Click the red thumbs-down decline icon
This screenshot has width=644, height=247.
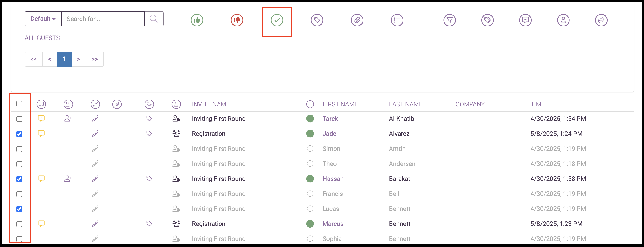click(x=237, y=20)
